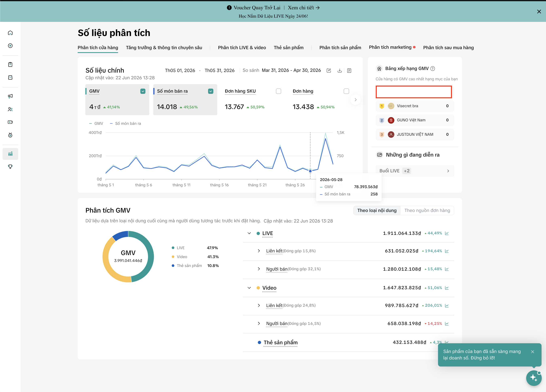546x392 pixels.
Task: Go to Phân tích sản phẩm tab
Action: click(340, 48)
